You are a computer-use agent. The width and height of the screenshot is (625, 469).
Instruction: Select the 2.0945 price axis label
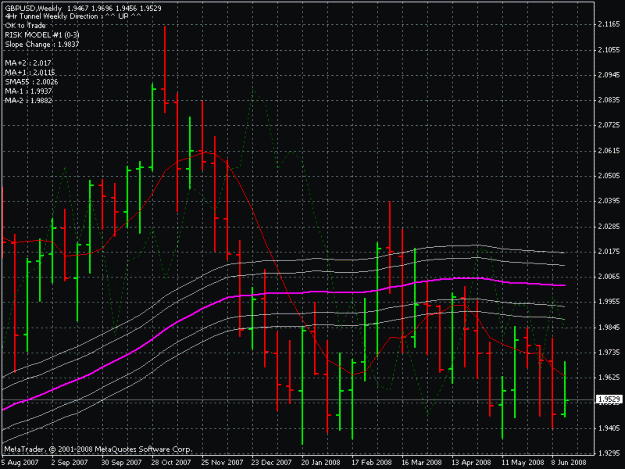[609, 75]
